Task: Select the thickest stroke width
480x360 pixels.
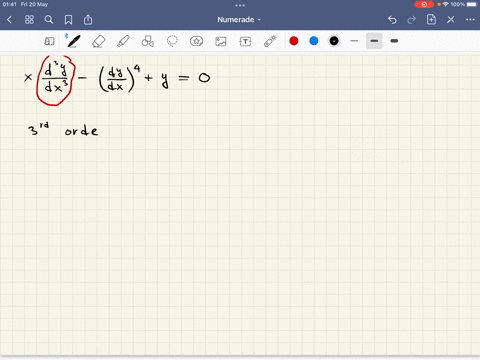Action: click(394, 41)
